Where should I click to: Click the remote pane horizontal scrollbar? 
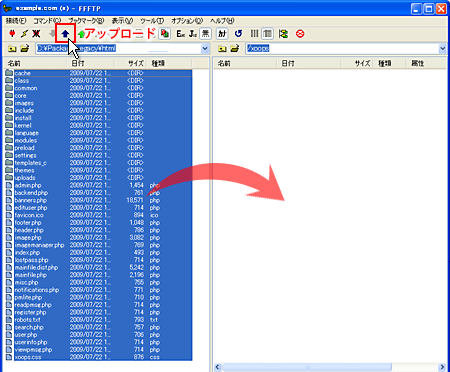click(329, 367)
